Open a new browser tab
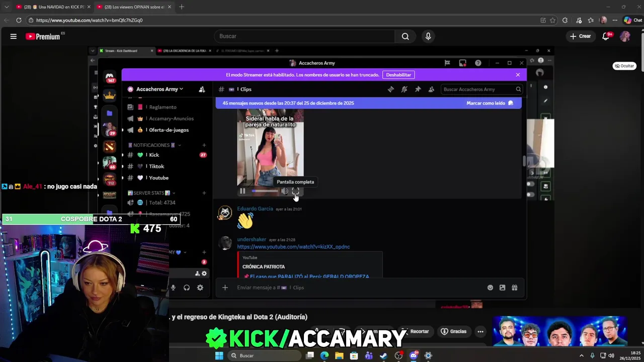The width and height of the screenshot is (644, 362). point(182,7)
